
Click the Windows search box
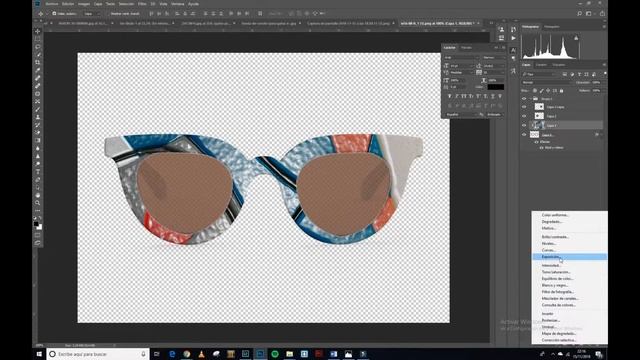(98, 354)
